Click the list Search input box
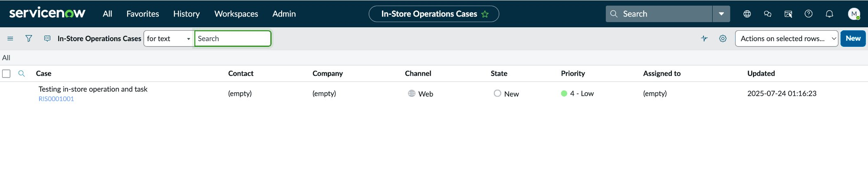The height and width of the screenshot is (185, 868). [233, 39]
